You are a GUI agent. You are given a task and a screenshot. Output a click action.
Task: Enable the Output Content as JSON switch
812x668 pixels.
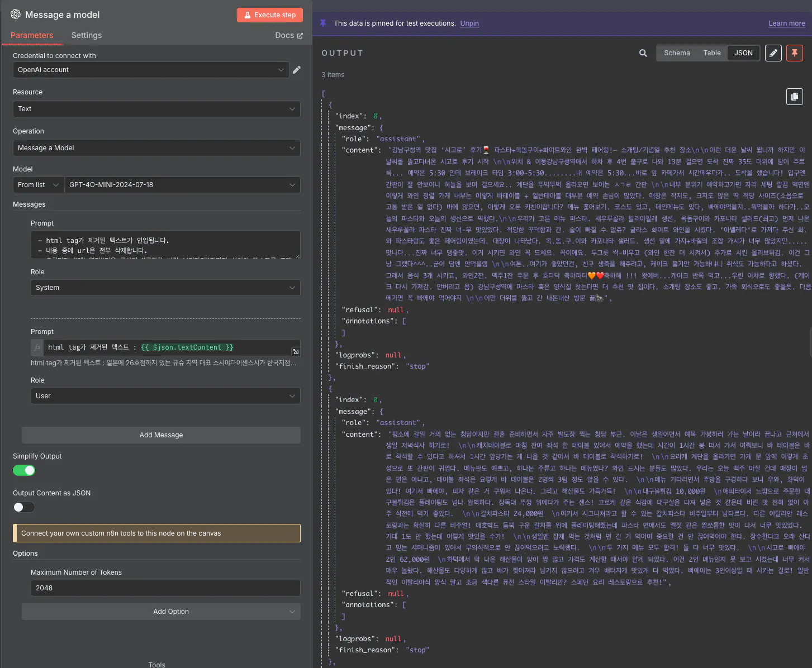[x=24, y=507]
